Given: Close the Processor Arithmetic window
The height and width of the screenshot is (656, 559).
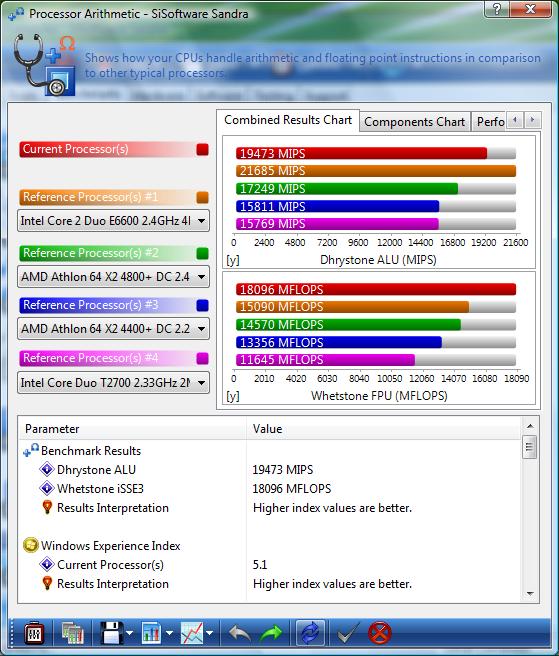Looking at the screenshot, I should (x=531, y=9).
